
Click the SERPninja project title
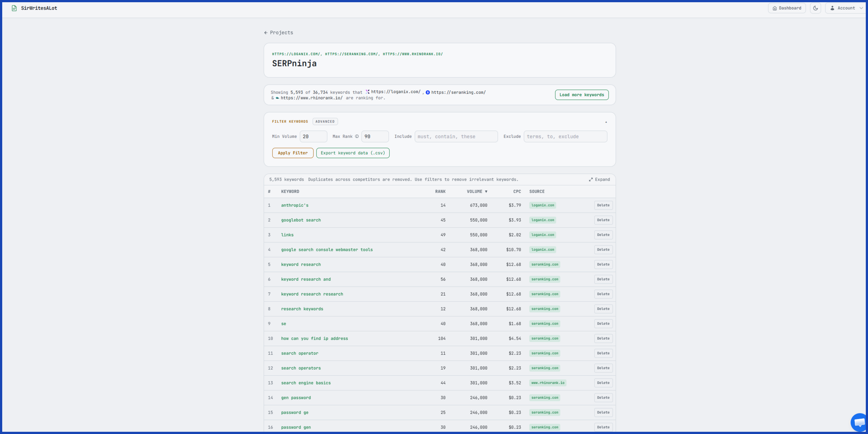pos(294,64)
